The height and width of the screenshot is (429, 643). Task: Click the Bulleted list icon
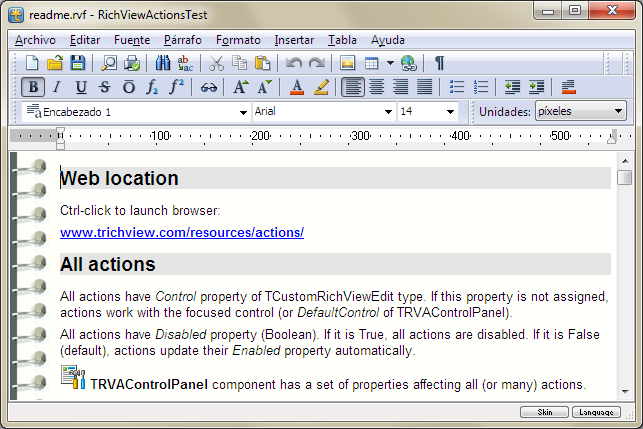(457, 87)
